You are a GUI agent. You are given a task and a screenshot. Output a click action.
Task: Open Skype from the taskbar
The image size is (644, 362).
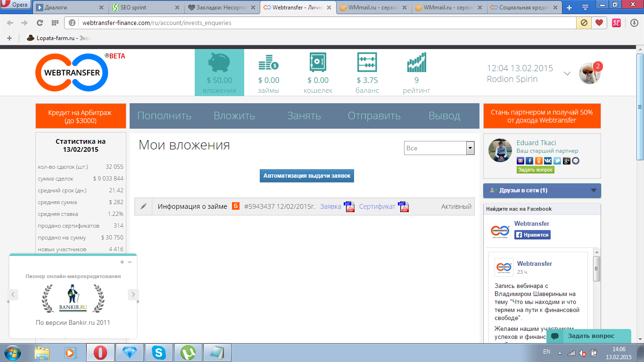(x=158, y=353)
